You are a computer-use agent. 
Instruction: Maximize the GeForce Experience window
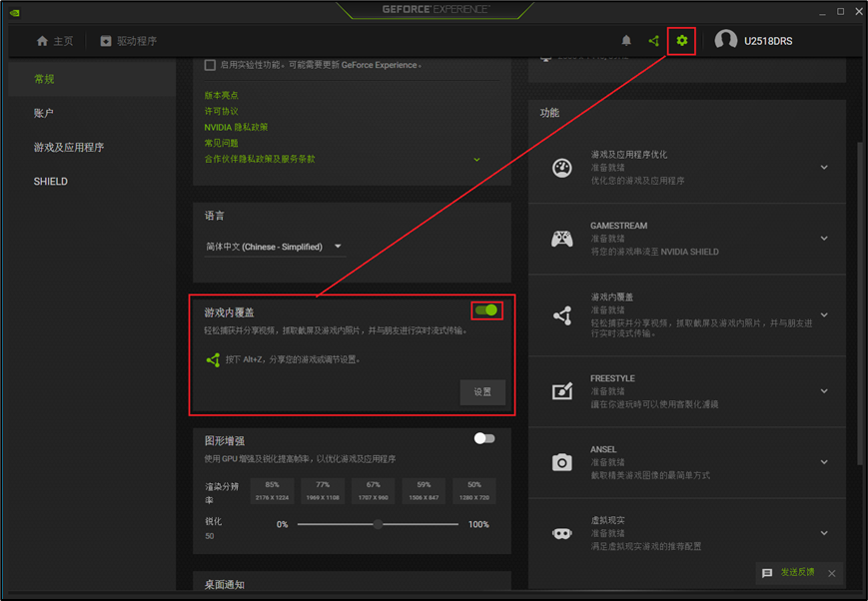[x=840, y=12]
